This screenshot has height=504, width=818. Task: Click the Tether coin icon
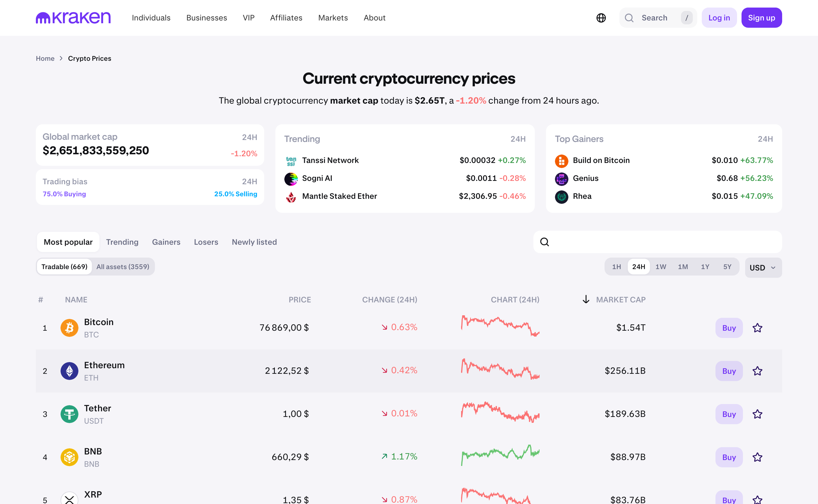click(x=69, y=414)
